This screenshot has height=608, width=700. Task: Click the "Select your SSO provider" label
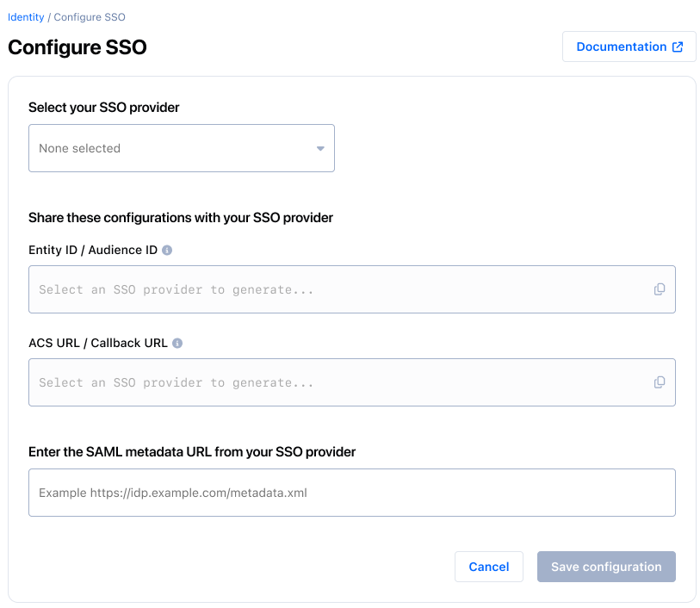pyautogui.click(x=104, y=108)
